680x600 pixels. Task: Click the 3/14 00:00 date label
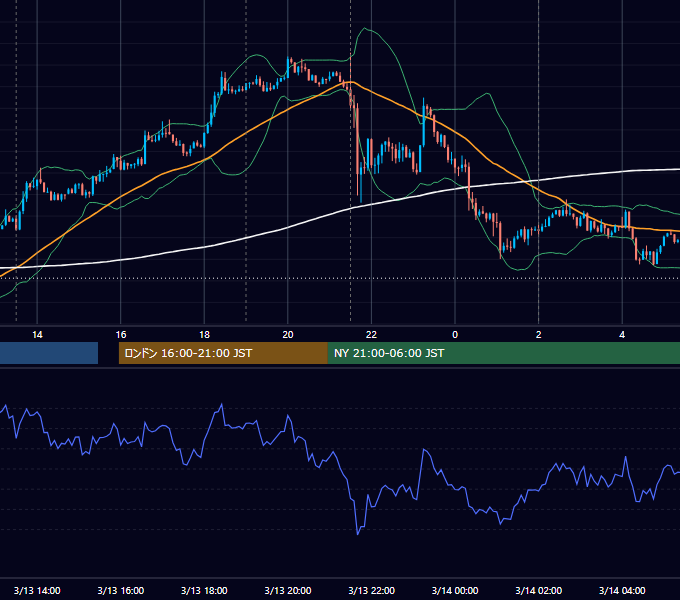point(455,590)
